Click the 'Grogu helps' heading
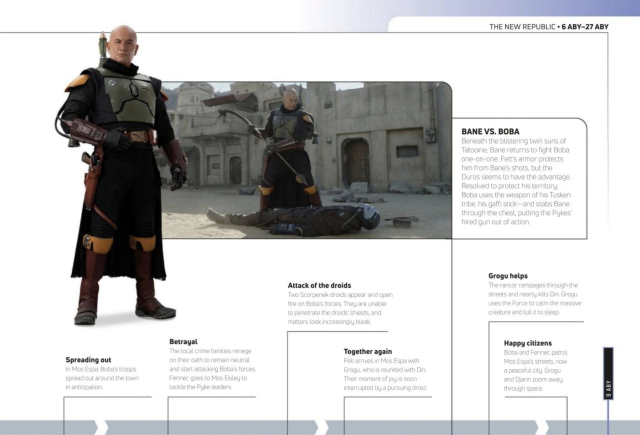 coord(508,276)
